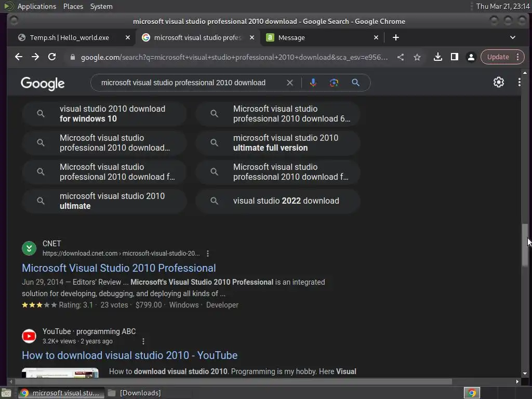Click the Update button in Chrome
The image size is (532, 399).
point(498,57)
